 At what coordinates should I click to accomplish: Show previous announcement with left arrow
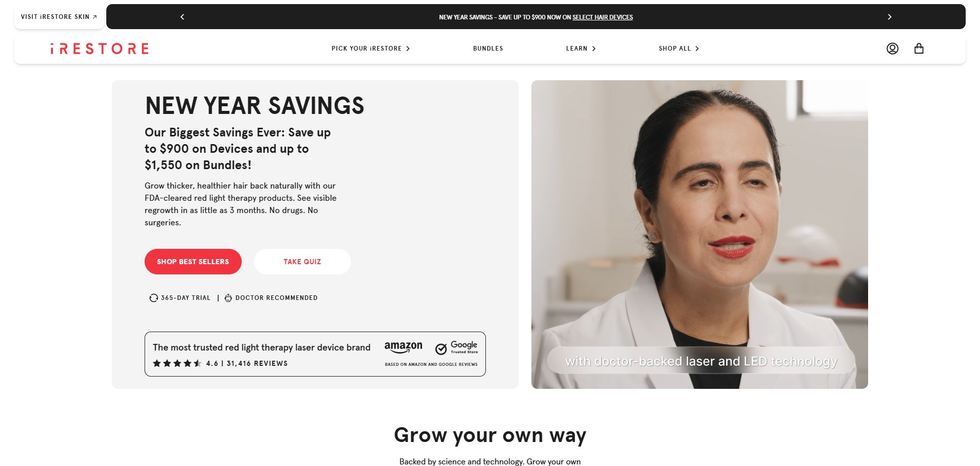(x=182, y=17)
